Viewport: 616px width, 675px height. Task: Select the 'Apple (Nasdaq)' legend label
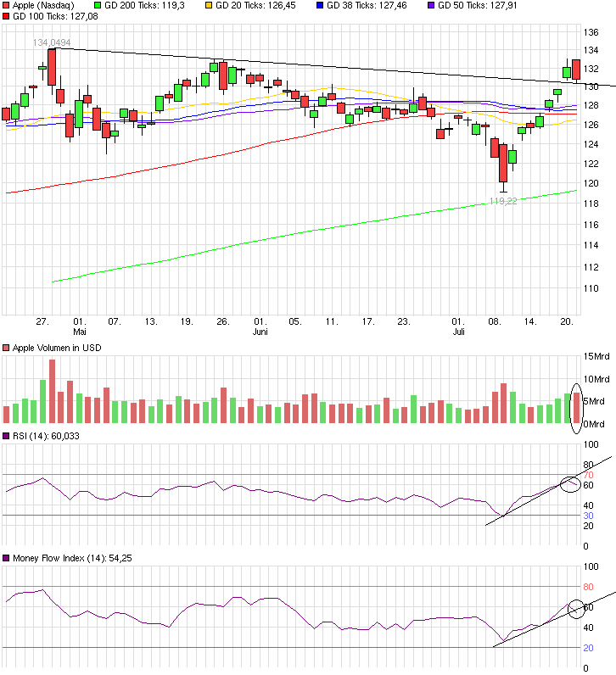coord(43,6)
